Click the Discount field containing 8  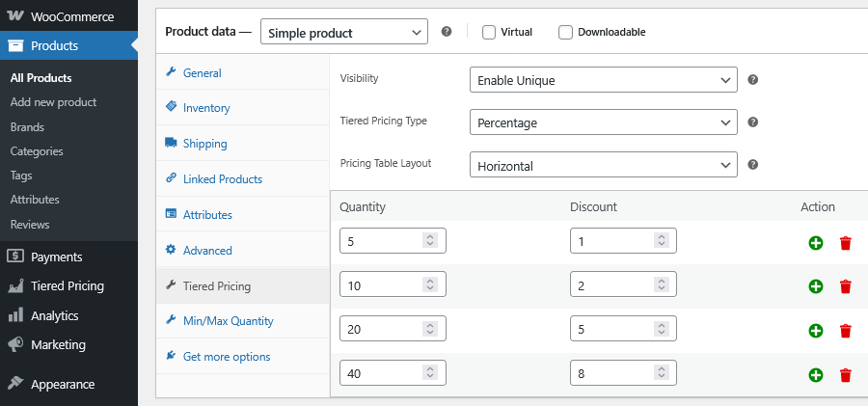pyautogui.click(x=612, y=375)
